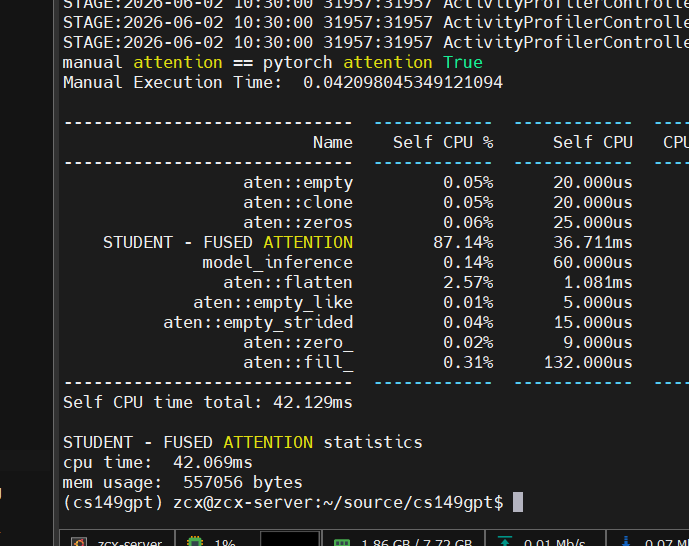
Task: Click the zcx-server Ubuntu session icon
Action: point(79,542)
